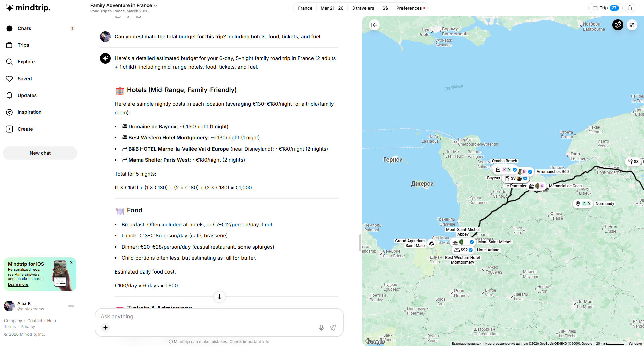Screen dimensions: 644x346
Task: Start a New chat
Action: 40,153
